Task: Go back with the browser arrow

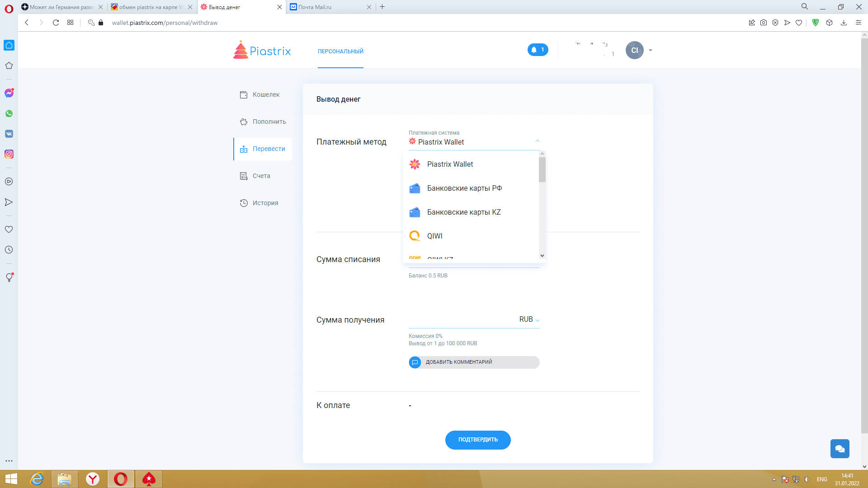Action: pyautogui.click(x=27, y=23)
